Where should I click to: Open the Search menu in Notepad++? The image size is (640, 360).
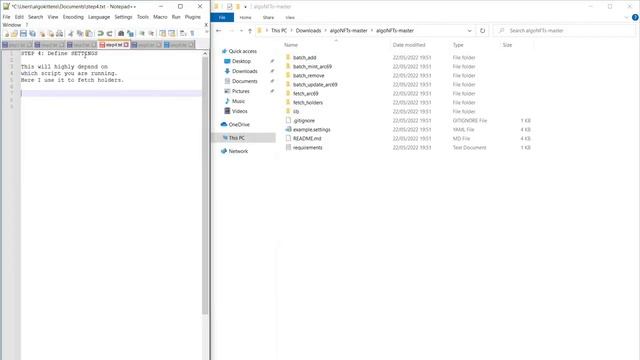pyautogui.click(x=36, y=17)
